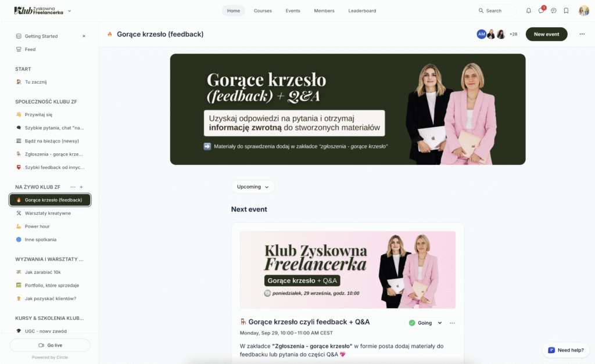595x364 pixels.
Task: Click the user profile avatar
Action: tap(583, 10)
